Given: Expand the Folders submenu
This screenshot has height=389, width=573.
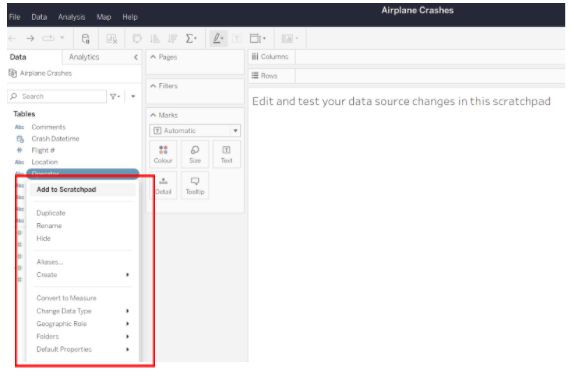Looking at the screenshot, I should (x=83, y=337).
